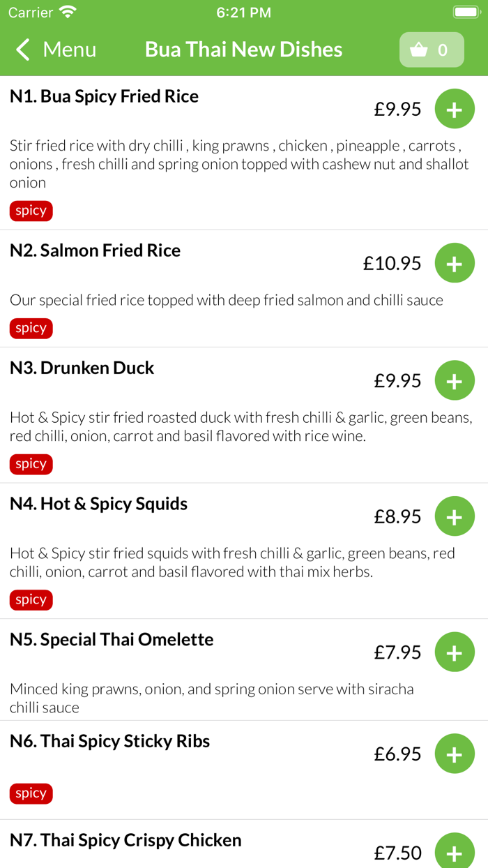Viewport: 488px width, 868px height.
Task: Select the Bua Thai New Dishes title
Action: (x=243, y=50)
